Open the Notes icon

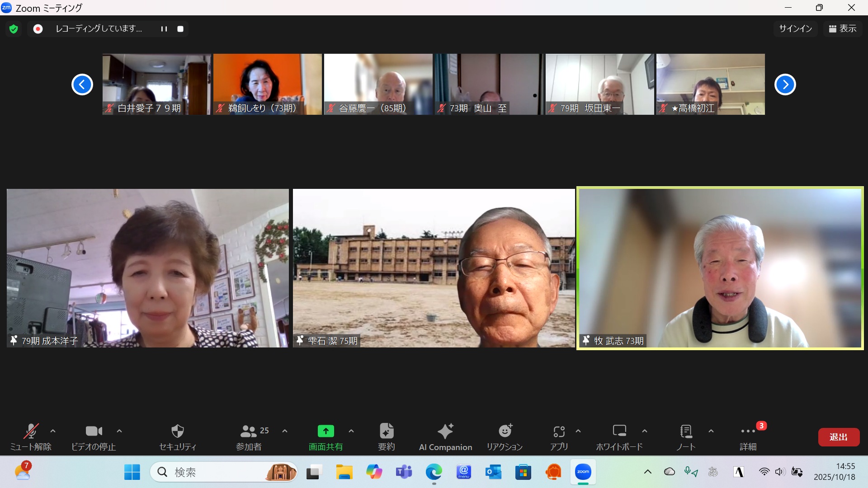coord(686,432)
